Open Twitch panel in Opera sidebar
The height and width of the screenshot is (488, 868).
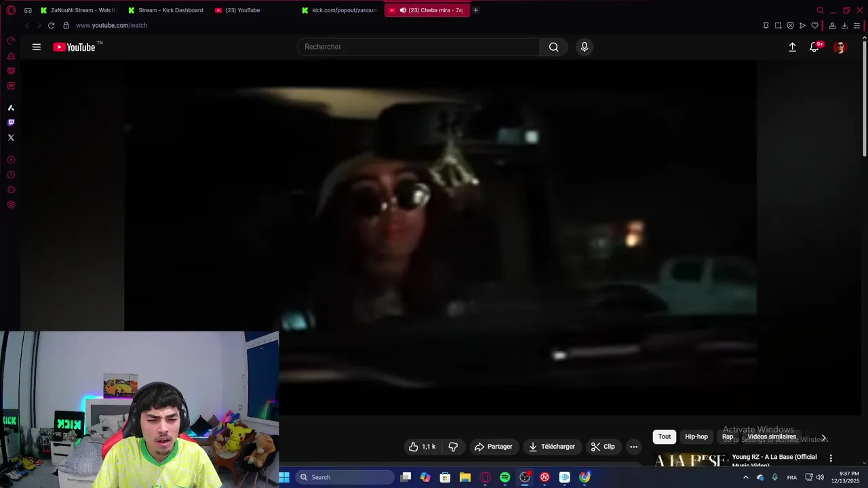pos(11,123)
